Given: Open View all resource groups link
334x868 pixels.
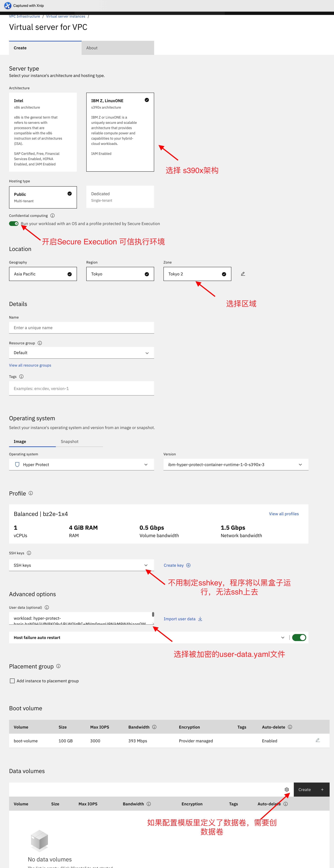Looking at the screenshot, I should point(30,365).
